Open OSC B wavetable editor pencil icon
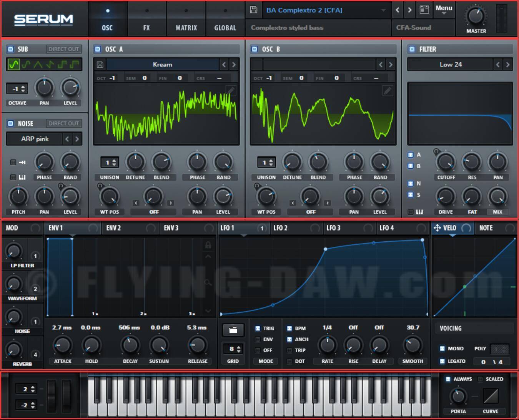519x420 pixels. 388,91
